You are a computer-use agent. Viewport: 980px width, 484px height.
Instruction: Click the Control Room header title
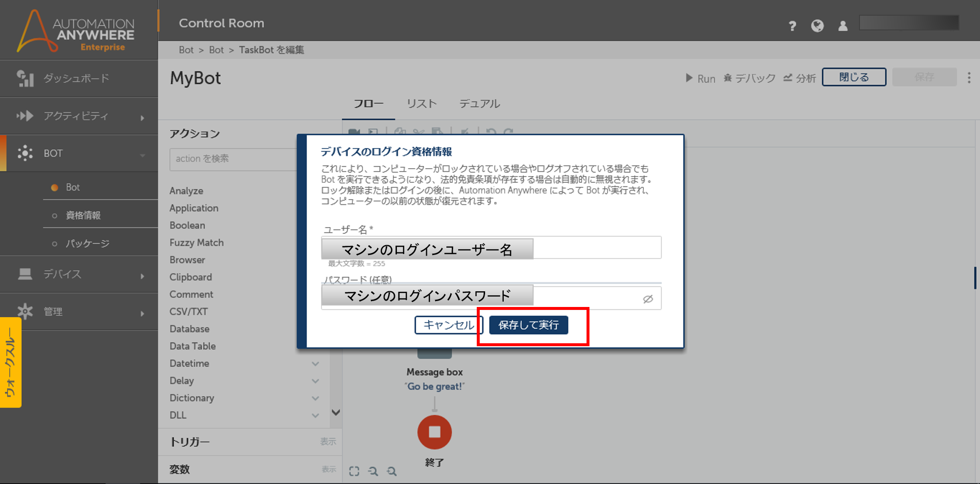221,23
